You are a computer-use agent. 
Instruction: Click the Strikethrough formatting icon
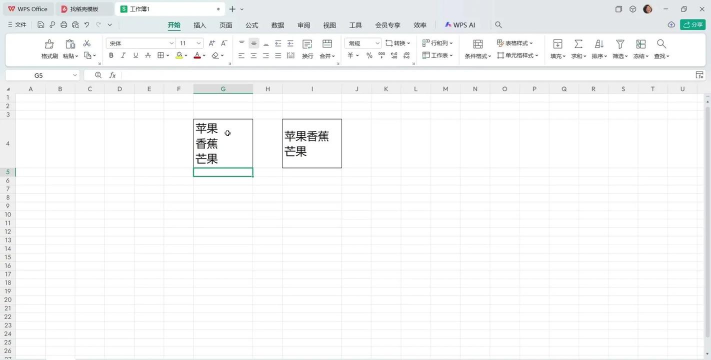[148, 55]
